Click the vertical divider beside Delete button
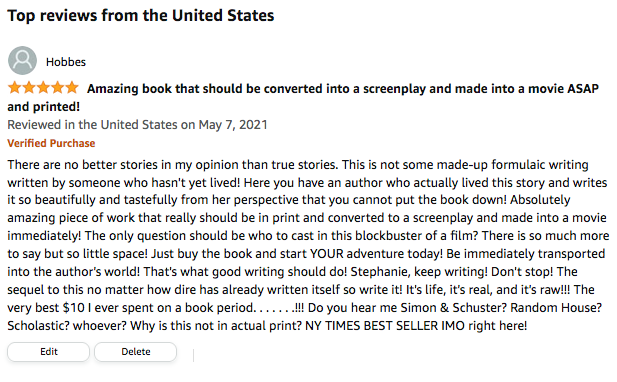Screen dimensions: 617x382 tap(193, 355)
